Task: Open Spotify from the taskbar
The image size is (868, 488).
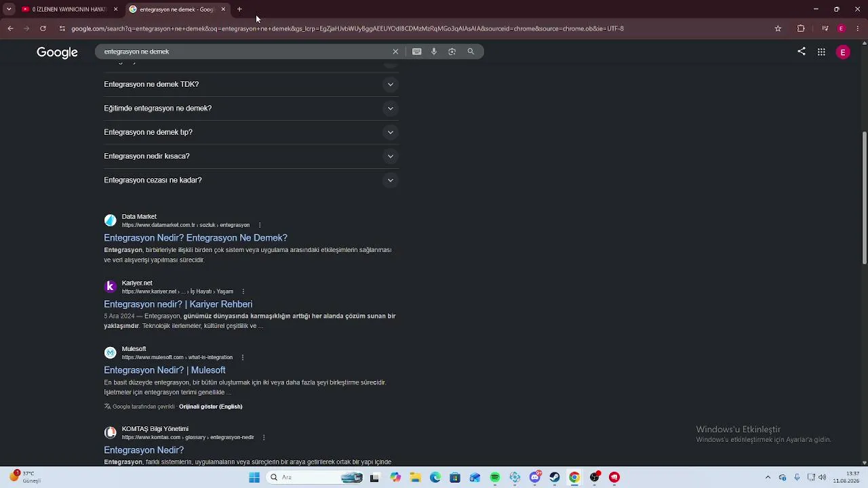Action: (x=495, y=477)
